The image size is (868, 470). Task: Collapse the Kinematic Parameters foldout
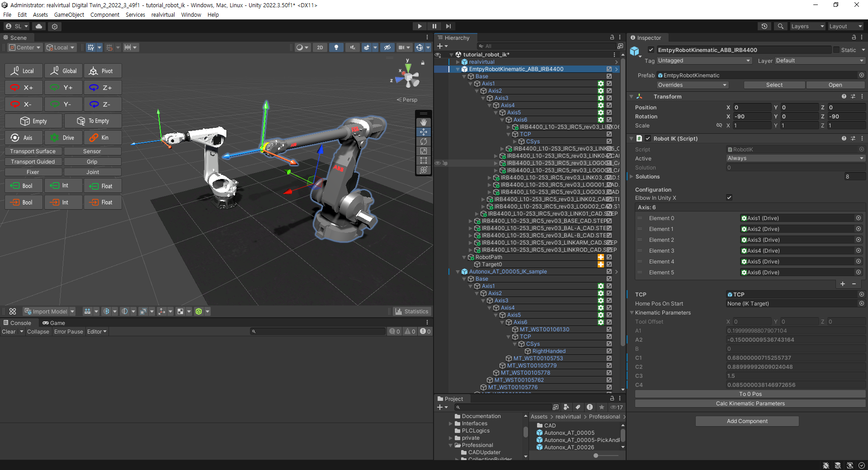click(632, 313)
